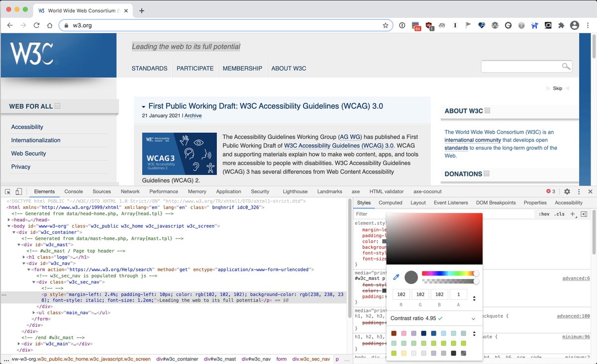Click the WCAG3 article thumbnail image
The height and width of the screenshot is (364, 597).
click(179, 154)
